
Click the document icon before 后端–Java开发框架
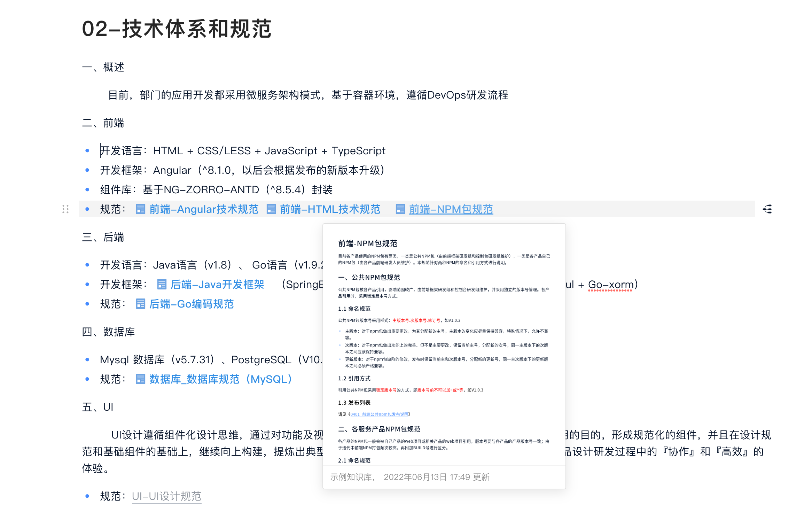[162, 284]
